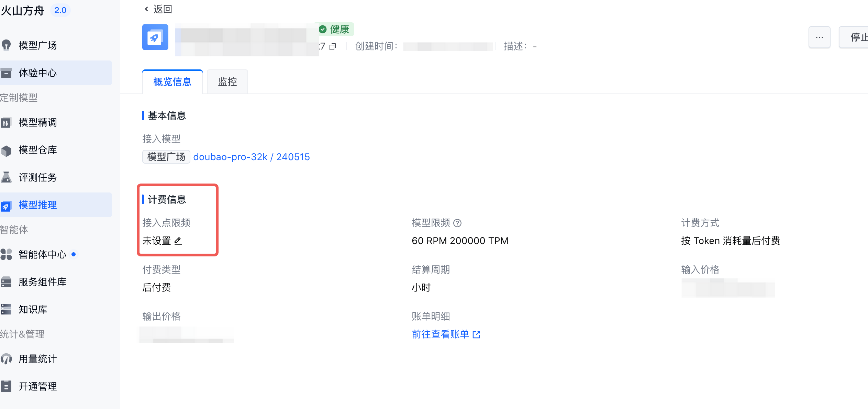Click the 模型推理 rocket icon in sidebar
The width and height of the screenshot is (868, 409).
6,206
